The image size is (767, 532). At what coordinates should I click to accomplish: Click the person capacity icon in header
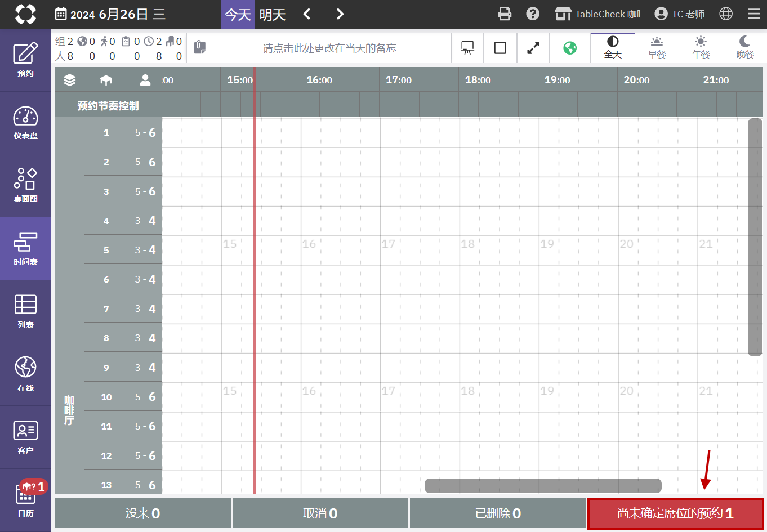click(145, 80)
